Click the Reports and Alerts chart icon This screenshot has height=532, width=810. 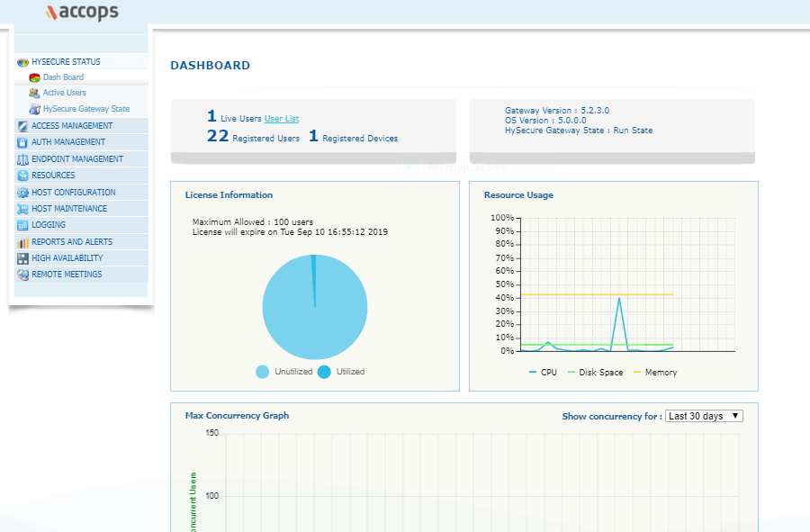[x=22, y=242]
